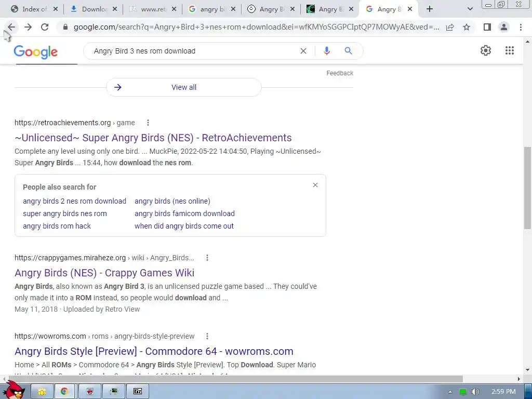Switch to the angry bi Google tab

(x=207, y=9)
